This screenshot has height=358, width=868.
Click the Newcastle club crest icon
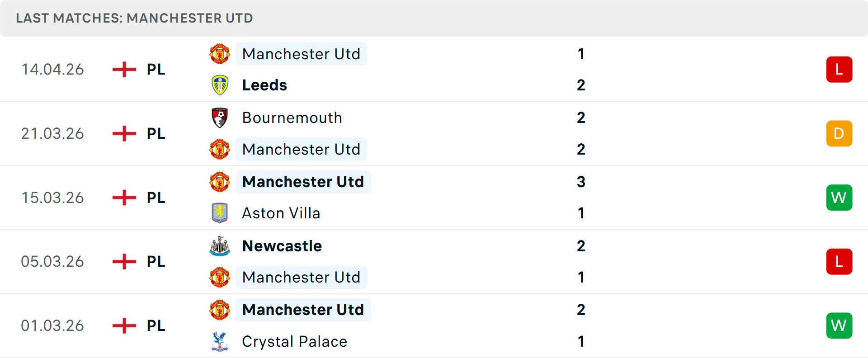point(220,246)
